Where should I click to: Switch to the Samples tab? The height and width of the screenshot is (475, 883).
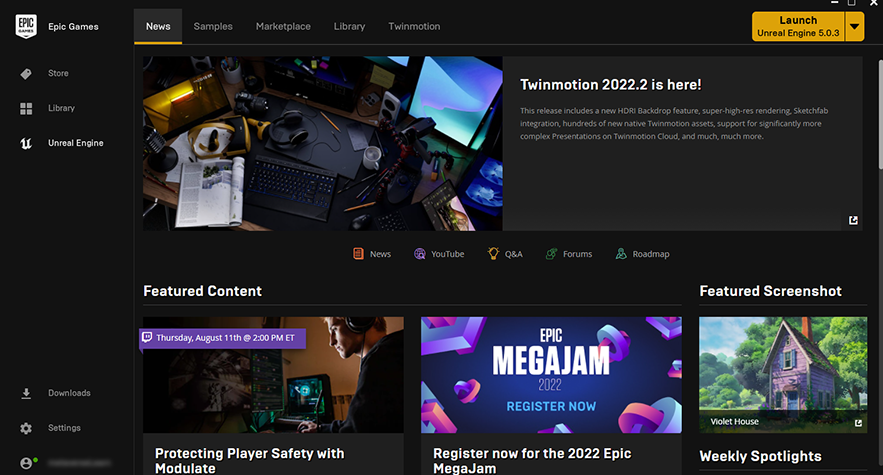[x=212, y=26]
